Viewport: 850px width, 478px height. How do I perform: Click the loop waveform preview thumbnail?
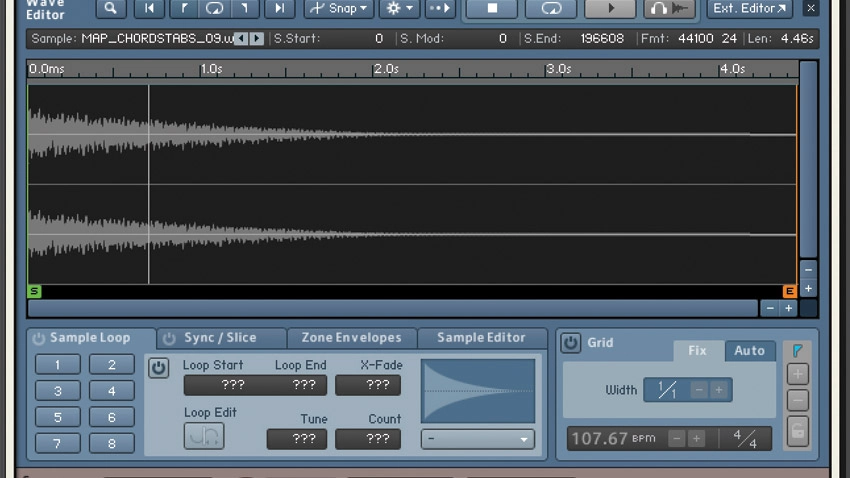[x=478, y=391]
